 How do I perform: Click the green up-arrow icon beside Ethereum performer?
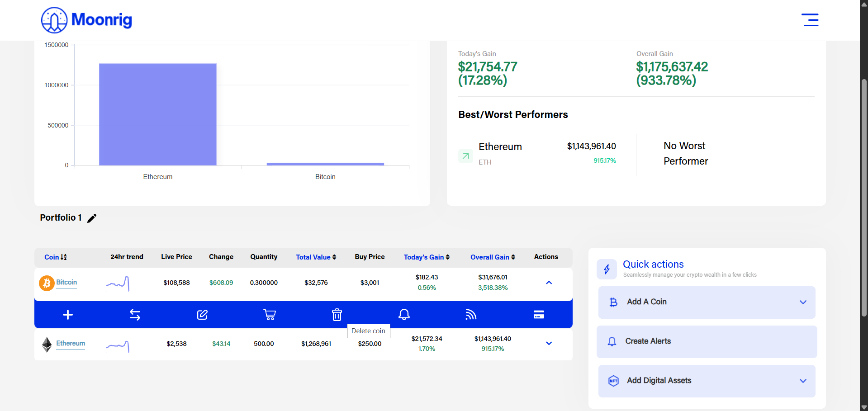pyautogui.click(x=465, y=156)
